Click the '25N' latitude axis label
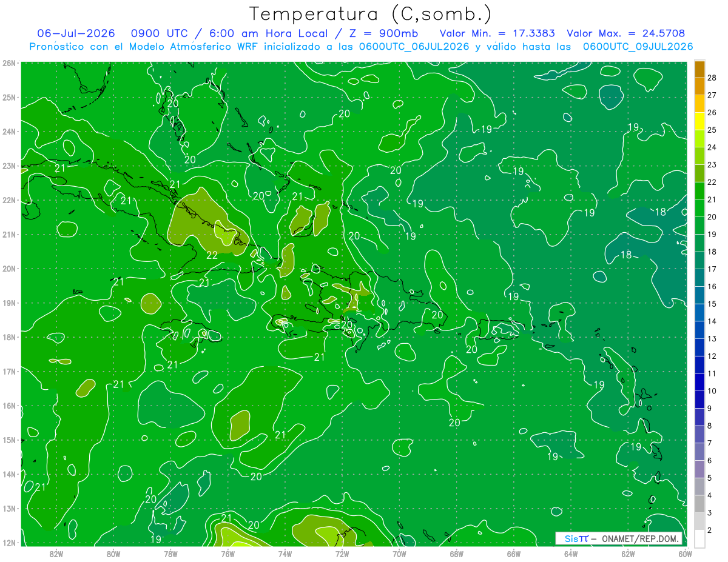The image size is (728, 562). pyautogui.click(x=8, y=97)
